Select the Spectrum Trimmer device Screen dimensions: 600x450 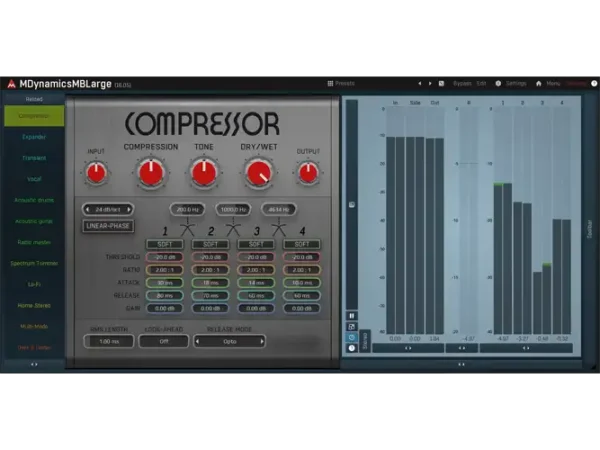34,263
